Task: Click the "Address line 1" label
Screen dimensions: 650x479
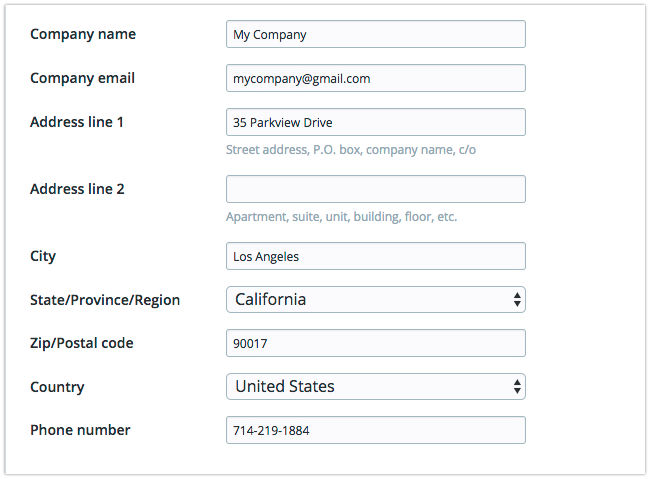Action: pyautogui.click(x=77, y=122)
